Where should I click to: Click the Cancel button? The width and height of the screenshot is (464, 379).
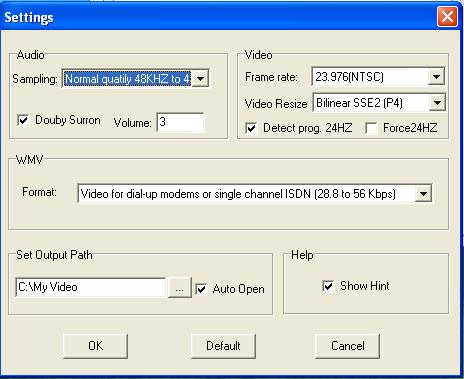(347, 346)
